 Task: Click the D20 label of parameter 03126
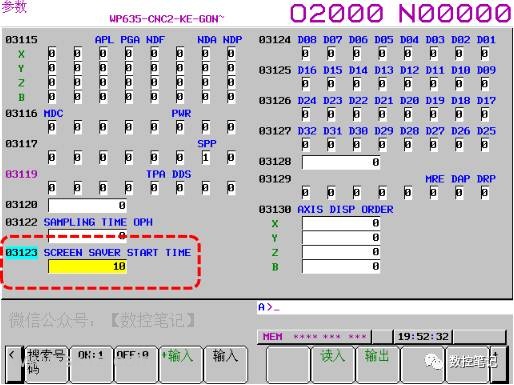[x=409, y=101]
